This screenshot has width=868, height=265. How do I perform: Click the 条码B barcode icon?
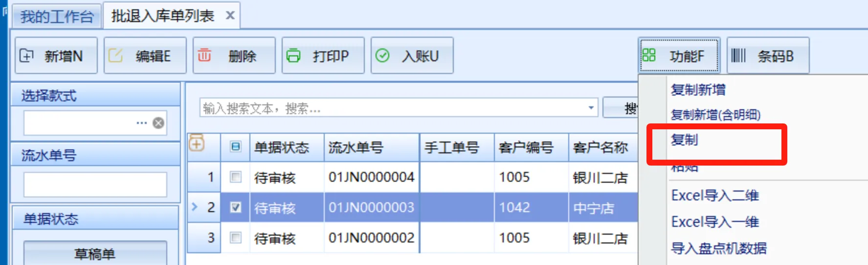738,56
